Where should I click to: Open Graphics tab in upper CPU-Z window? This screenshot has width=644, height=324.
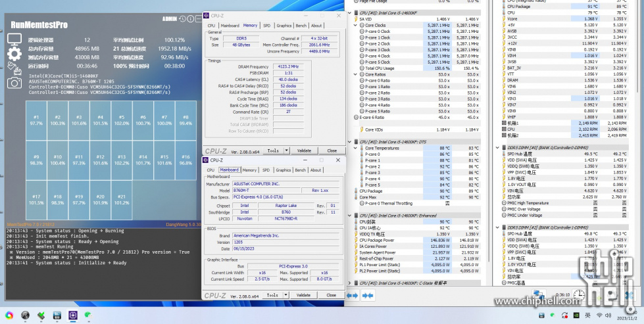coord(284,26)
